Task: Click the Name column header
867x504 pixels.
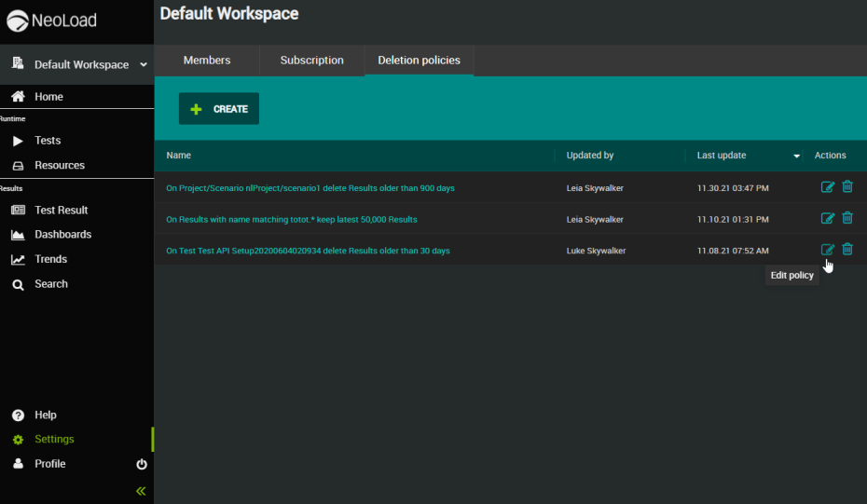Action: 179,156
